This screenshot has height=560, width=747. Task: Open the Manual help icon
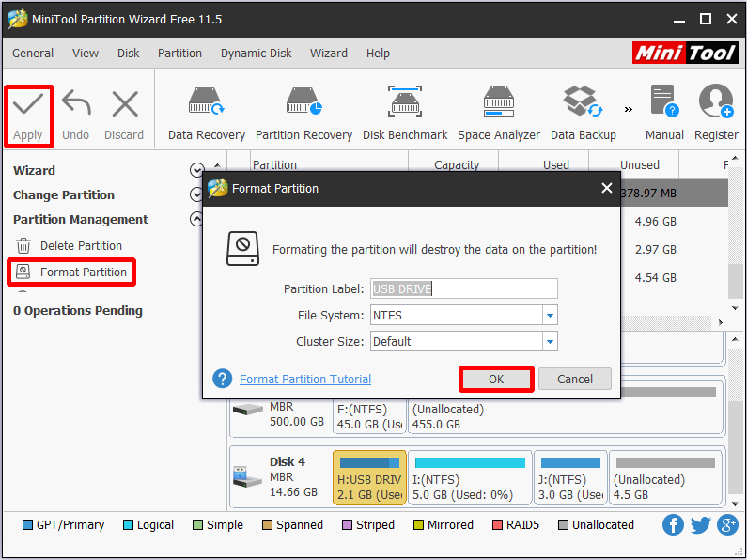[x=664, y=101]
